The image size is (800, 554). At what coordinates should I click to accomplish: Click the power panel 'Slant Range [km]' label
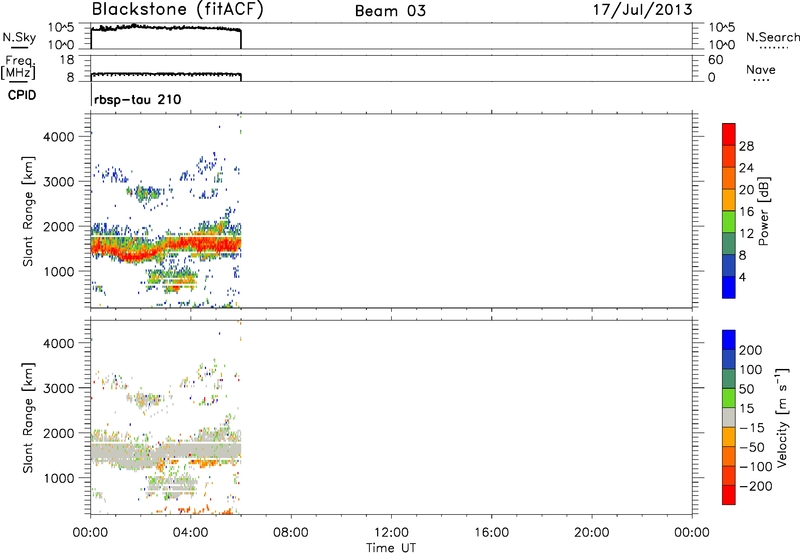tap(28, 211)
